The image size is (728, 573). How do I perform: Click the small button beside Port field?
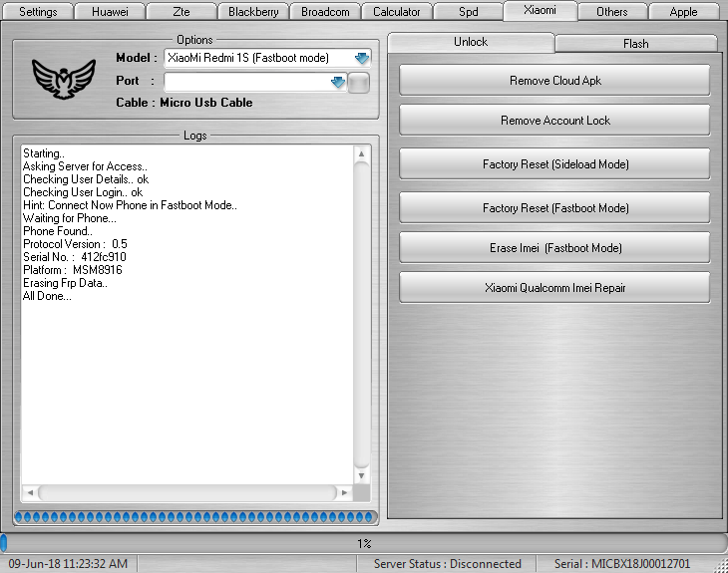[x=358, y=83]
